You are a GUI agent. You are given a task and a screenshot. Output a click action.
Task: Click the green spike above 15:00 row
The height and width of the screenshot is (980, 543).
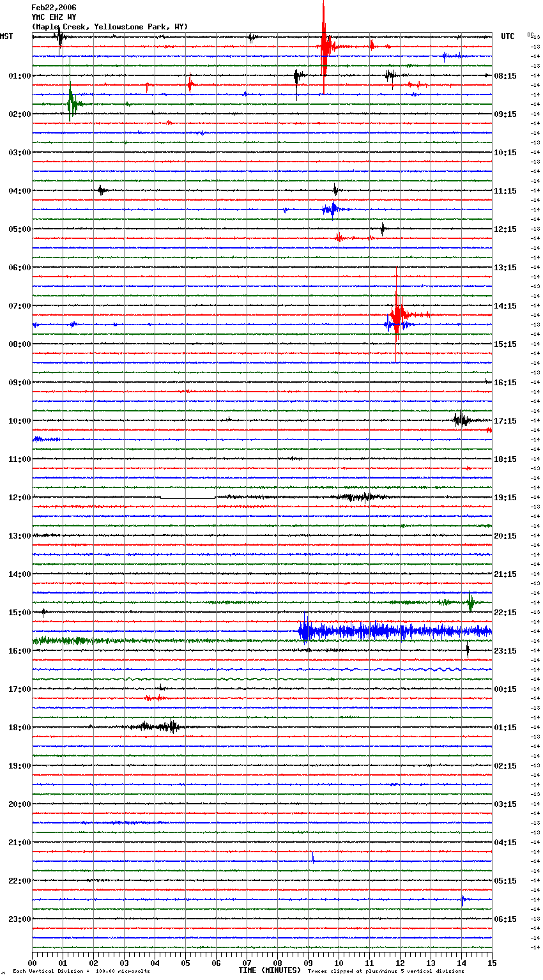tap(471, 602)
